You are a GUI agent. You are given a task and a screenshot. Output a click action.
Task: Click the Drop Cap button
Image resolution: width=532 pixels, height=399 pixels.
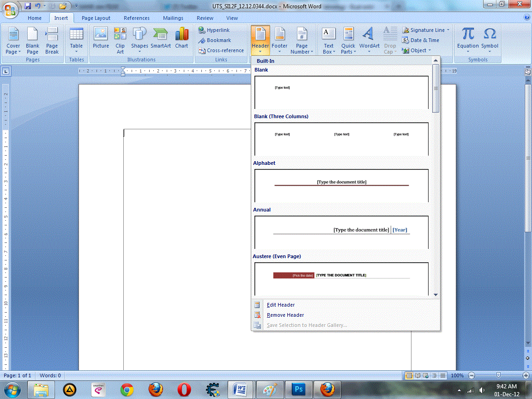pyautogui.click(x=390, y=41)
